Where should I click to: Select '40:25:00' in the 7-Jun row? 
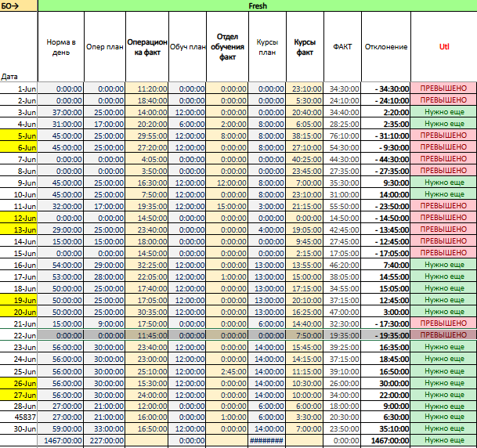tap(305, 159)
